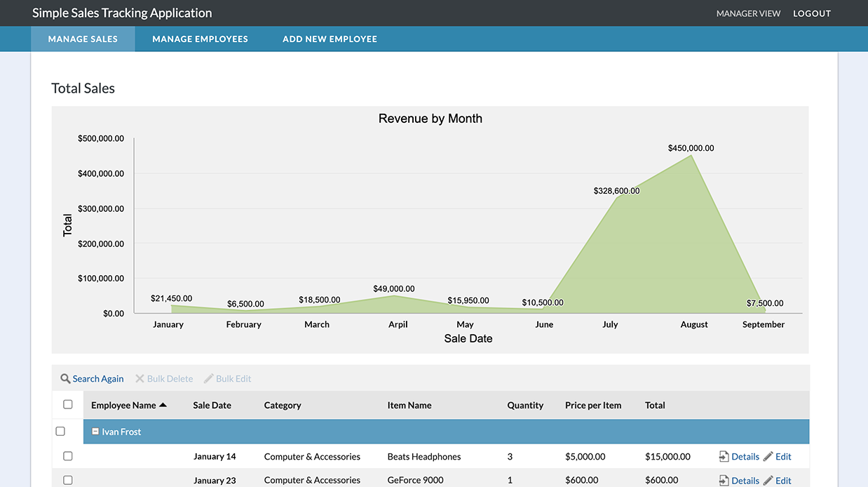The height and width of the screenshot is (487, 868).
Task: Open Manager View link in top bar
Action: point(748,13)
